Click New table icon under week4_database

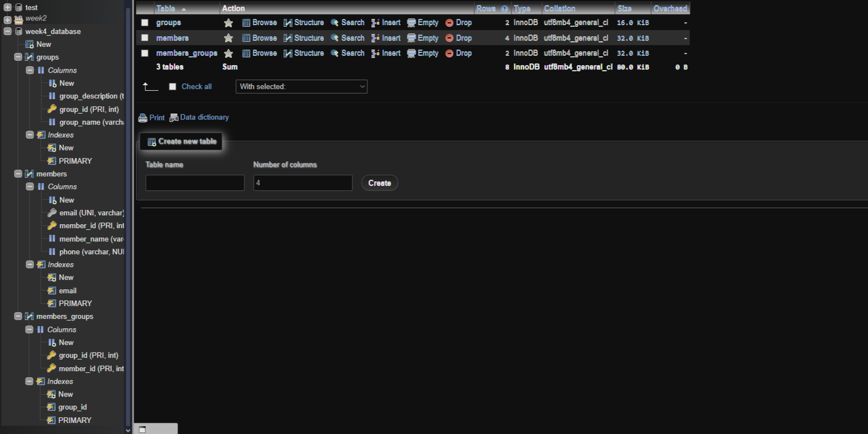[29, 45]
